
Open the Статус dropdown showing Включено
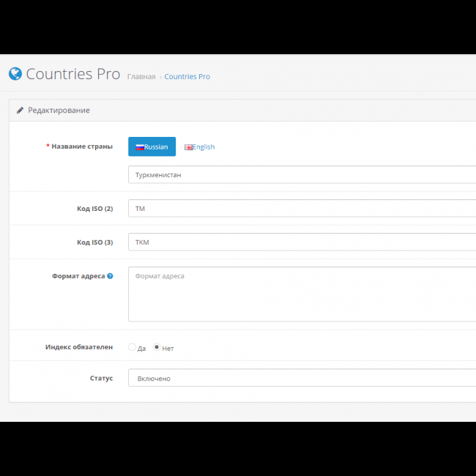(302, 378)
